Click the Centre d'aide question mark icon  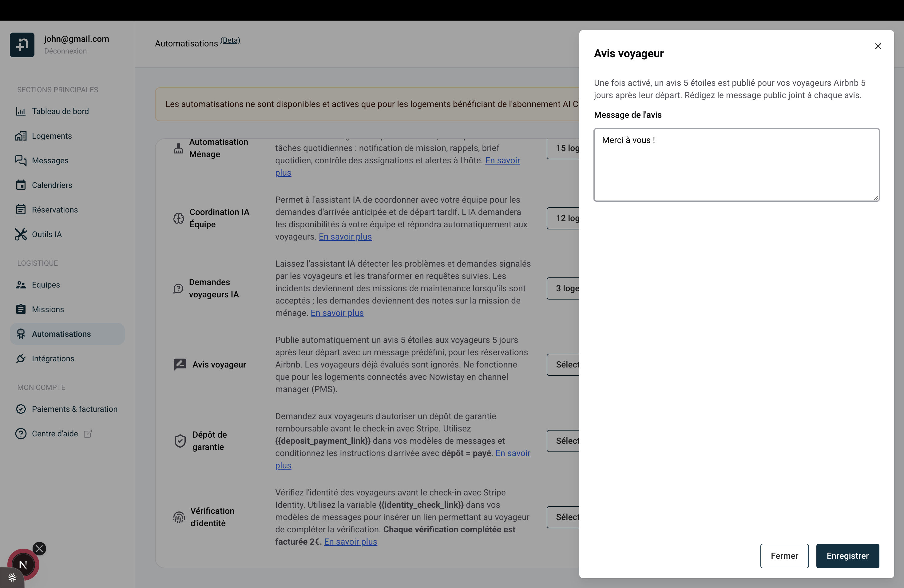(x=21, y=434)
